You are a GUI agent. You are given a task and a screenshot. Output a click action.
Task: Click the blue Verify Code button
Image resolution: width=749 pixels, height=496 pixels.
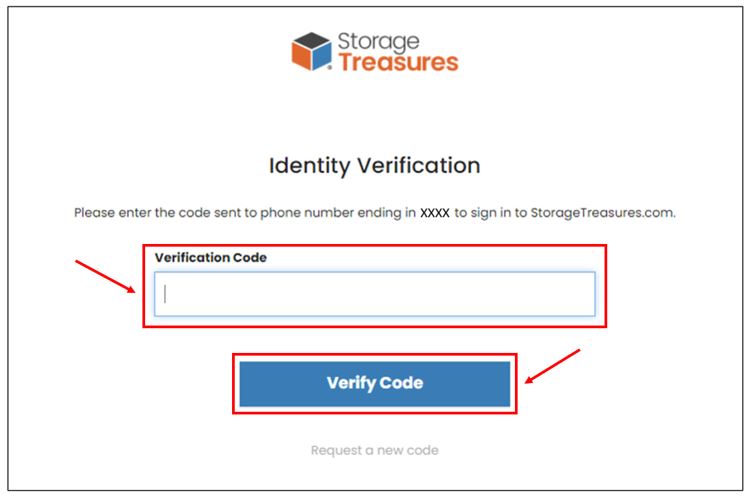coord(375,384)
